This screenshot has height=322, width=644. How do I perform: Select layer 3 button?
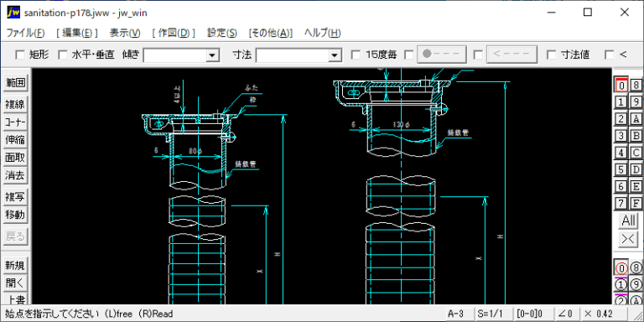click(x=621, y=136)
